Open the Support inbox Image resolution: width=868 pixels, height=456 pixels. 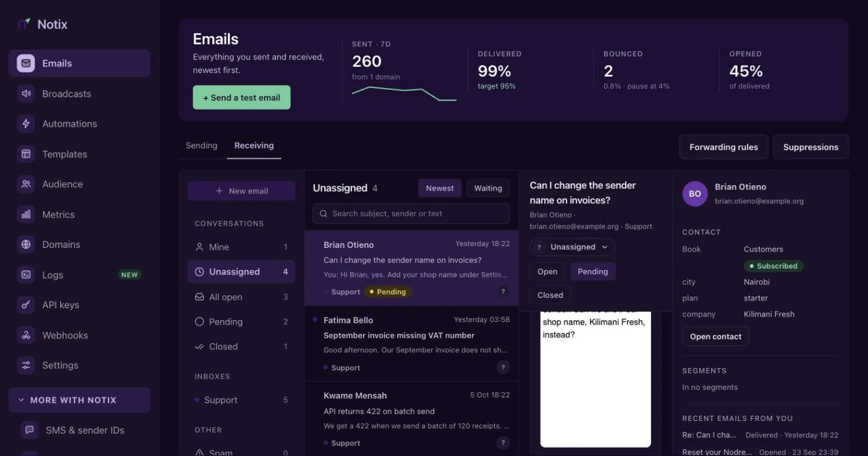pos(241,400)
